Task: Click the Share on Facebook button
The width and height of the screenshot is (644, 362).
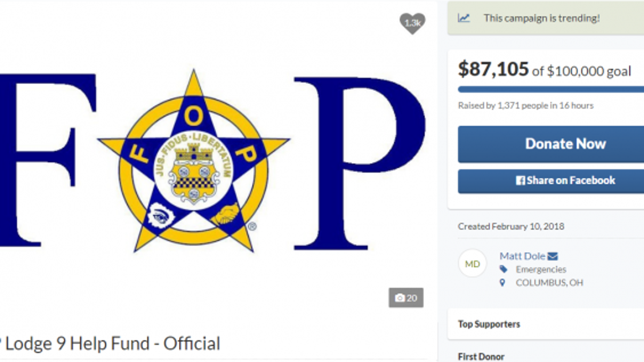Action: [551, 181]
